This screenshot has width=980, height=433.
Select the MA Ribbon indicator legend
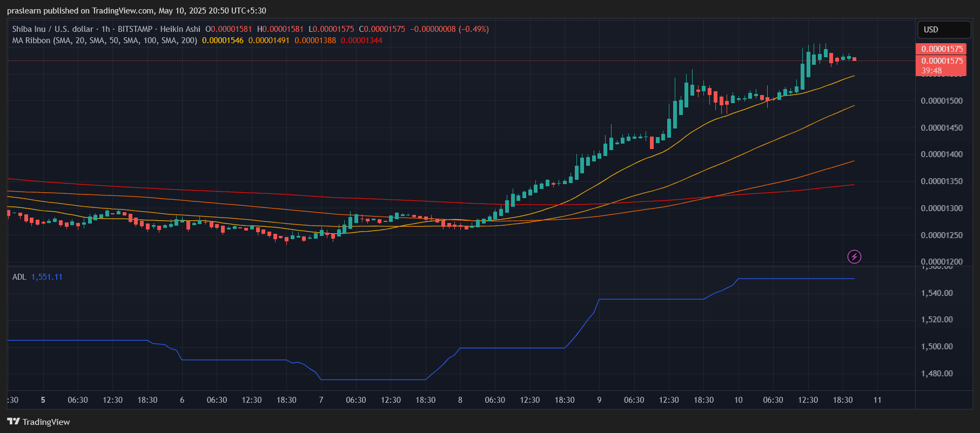point(104,40)
